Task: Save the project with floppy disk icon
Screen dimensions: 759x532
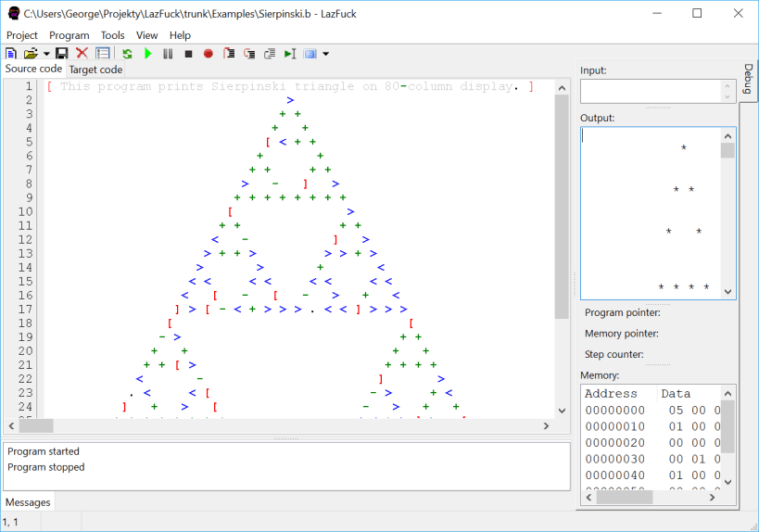Action: 61,54
